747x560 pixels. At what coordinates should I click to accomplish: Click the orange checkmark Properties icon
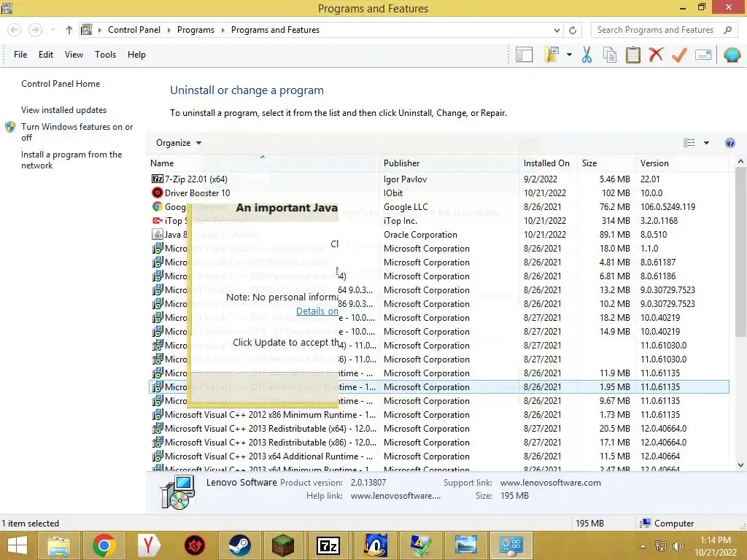[679, 55]
